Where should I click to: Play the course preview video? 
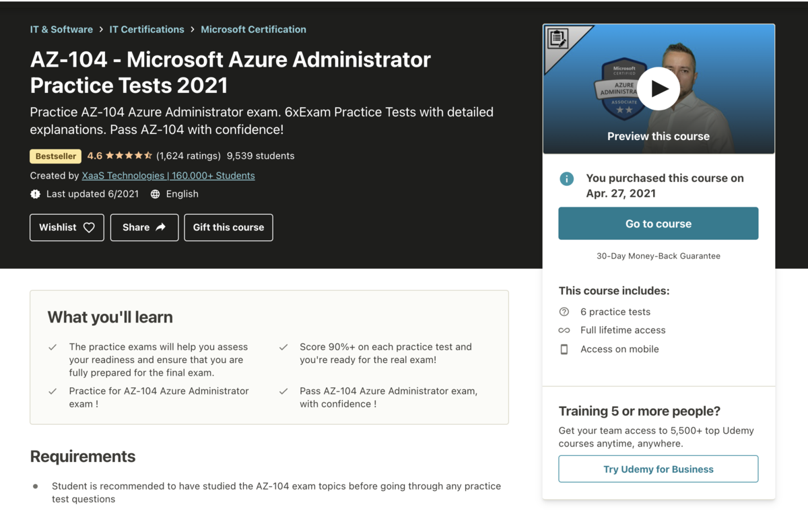(x=659, y=88)
